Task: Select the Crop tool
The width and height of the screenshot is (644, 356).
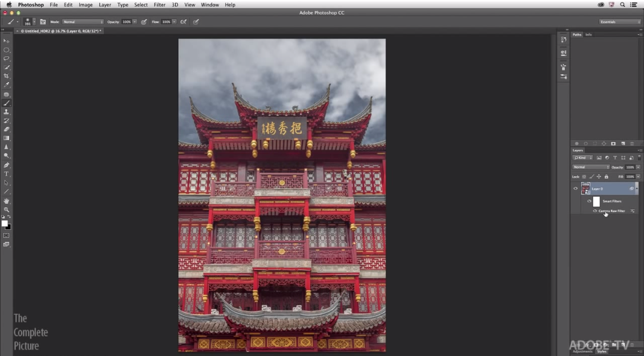Action: click(7, 76)
